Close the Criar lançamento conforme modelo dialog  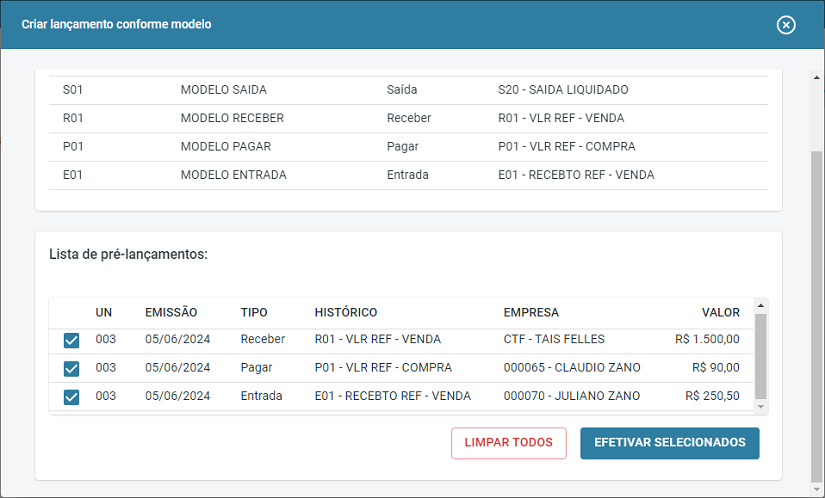click(x=786, y=25)
